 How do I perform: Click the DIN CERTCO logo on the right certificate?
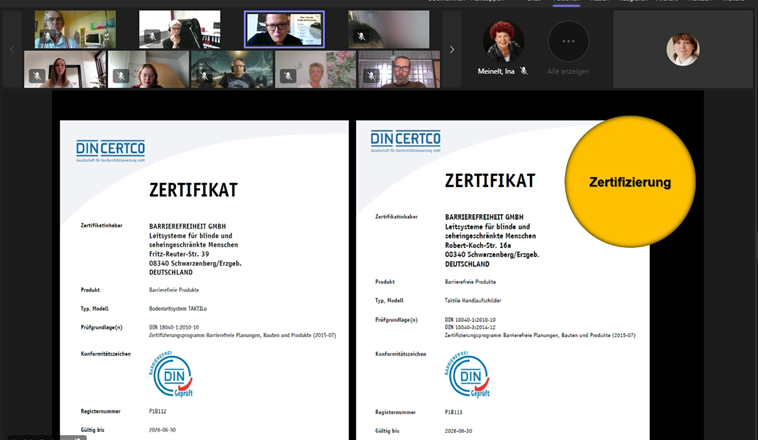405,140
